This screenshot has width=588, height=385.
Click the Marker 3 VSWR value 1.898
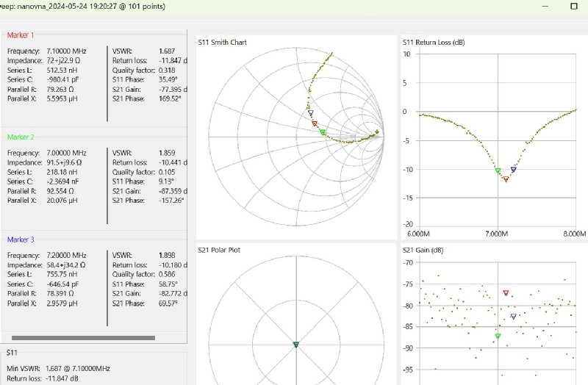[x=167, y=255]
